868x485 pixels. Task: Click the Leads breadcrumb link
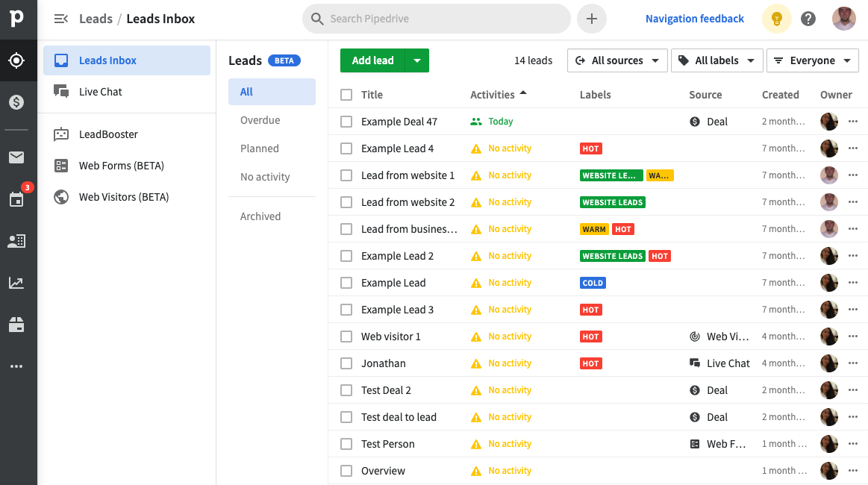coord(96,19)
